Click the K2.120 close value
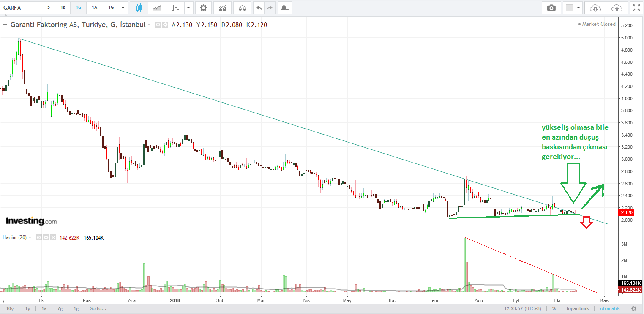This screenshot has width=644, height=314. tap(257, 25)
